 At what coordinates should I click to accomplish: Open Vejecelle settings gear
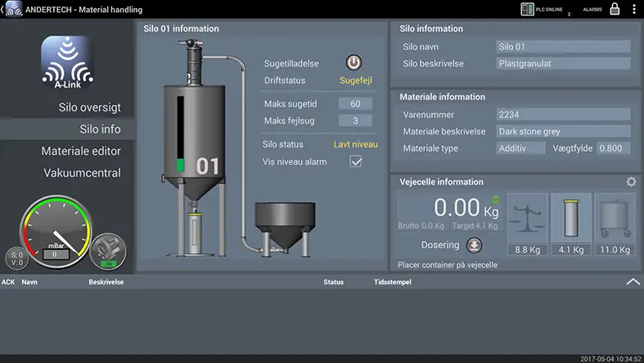point(631,182)
